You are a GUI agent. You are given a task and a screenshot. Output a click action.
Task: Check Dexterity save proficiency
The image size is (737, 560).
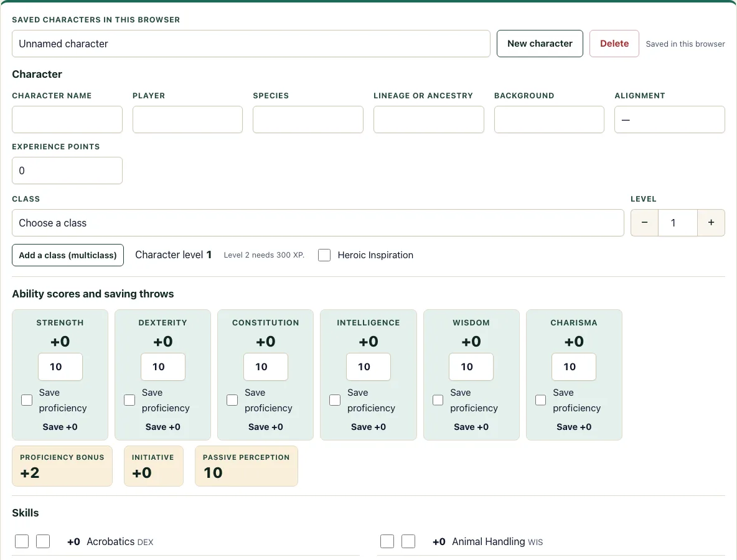pyautogui.click(x=129, y=400)
